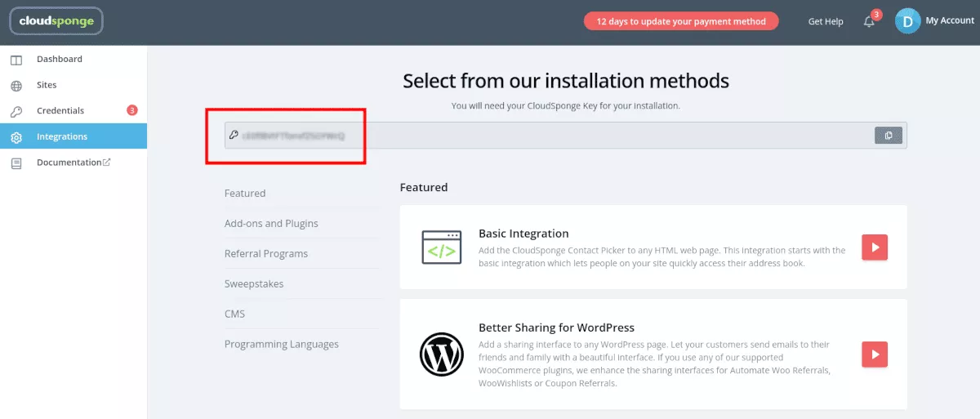Click the 'Select from our installation methods' heading

(566, 81)
